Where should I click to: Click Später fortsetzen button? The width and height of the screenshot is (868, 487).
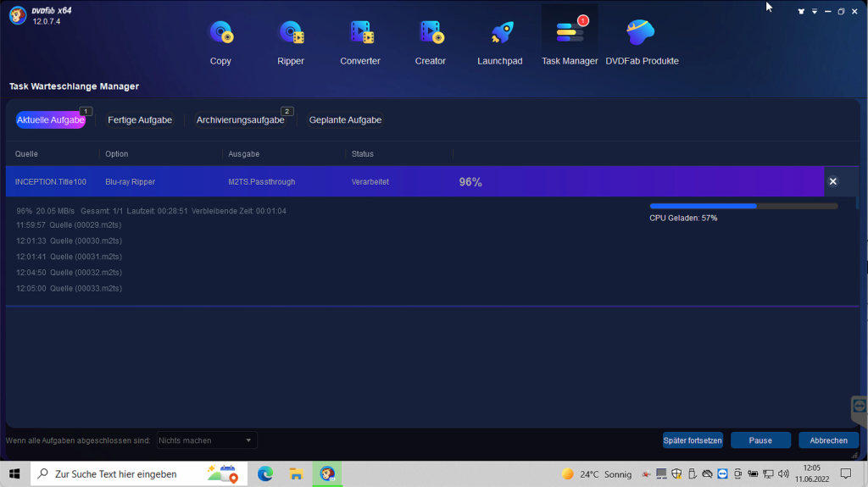pyautogui.click(x=693, y=440)
